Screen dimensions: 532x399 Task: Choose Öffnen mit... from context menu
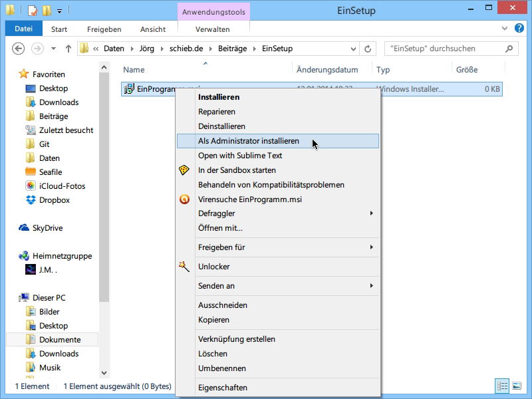[x=278, y=228]
